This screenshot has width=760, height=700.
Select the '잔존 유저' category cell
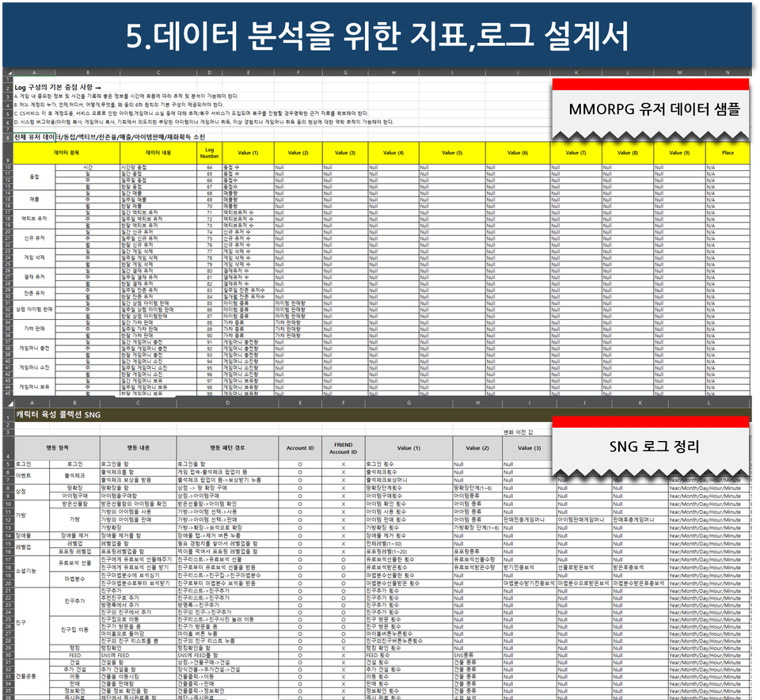click(34, 293)
